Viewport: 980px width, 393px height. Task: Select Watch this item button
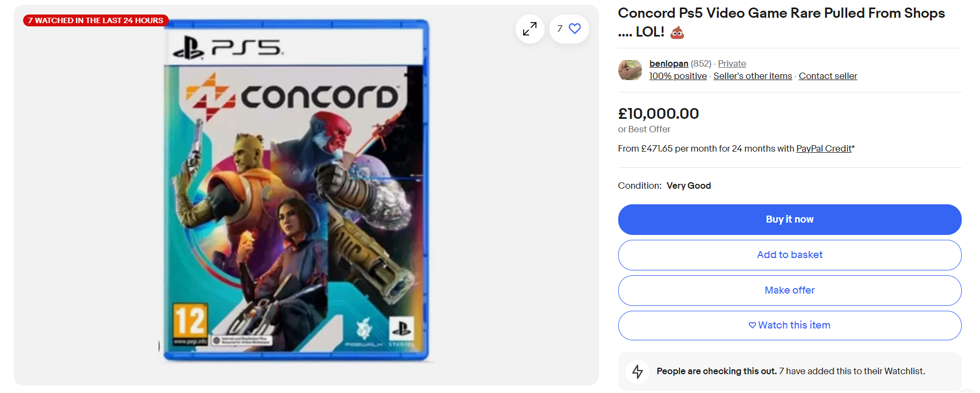click(x=789, y=325)
